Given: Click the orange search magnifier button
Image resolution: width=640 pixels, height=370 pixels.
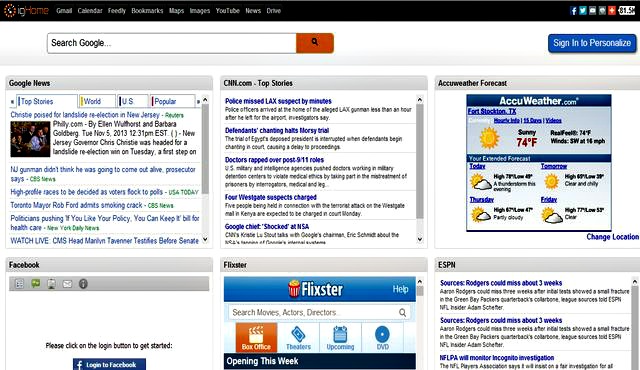Looking at the screenshot, I should (x=315, y=43).
